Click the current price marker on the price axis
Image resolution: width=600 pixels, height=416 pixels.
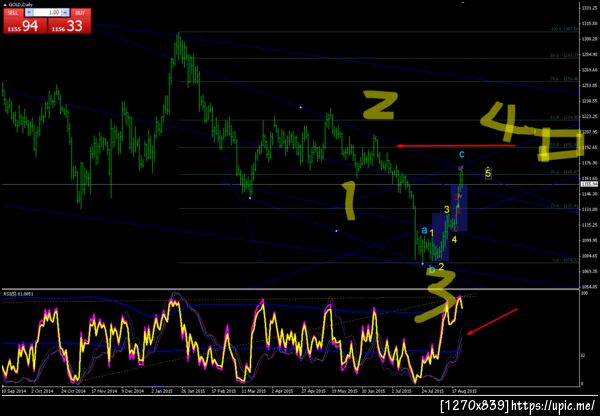pos(589,184)
